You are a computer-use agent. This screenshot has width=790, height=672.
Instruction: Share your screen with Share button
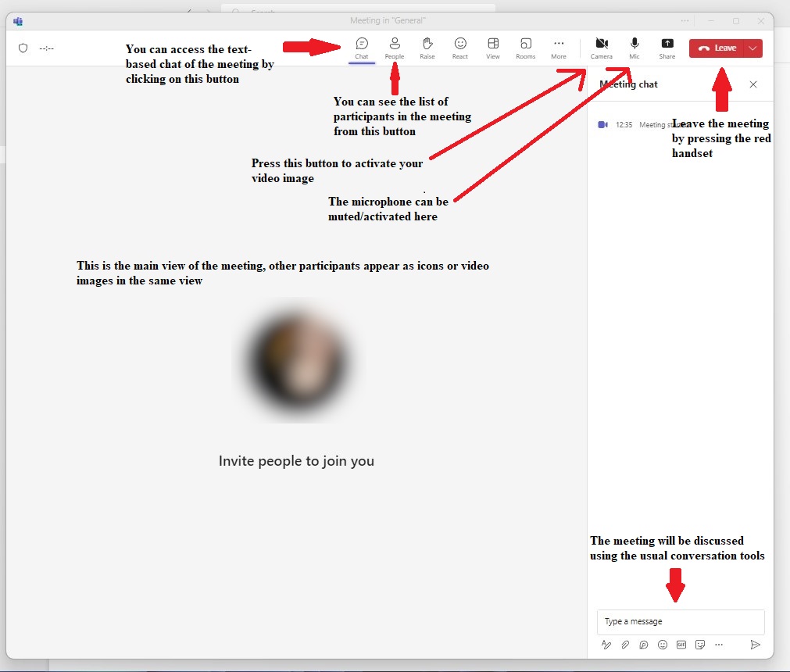coord(667,47)
